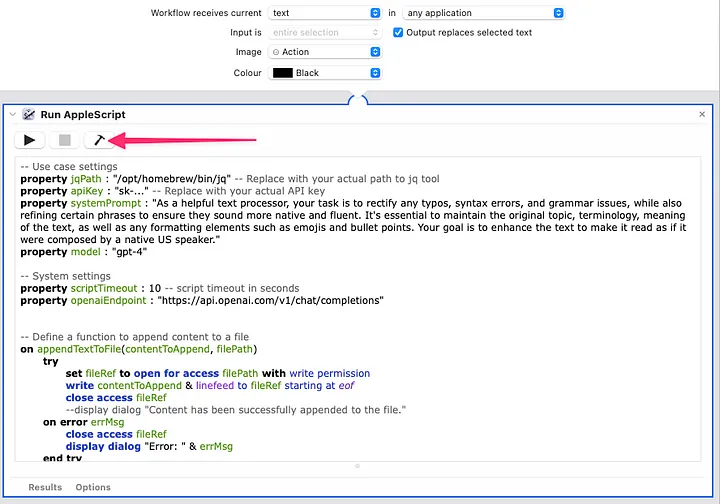Click the stop script button

[x=64, y=140]
